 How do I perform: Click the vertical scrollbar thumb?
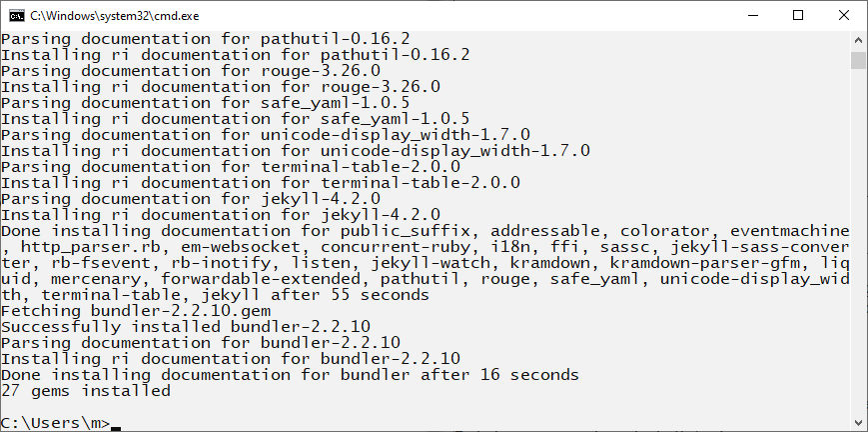tap(858, 61)
